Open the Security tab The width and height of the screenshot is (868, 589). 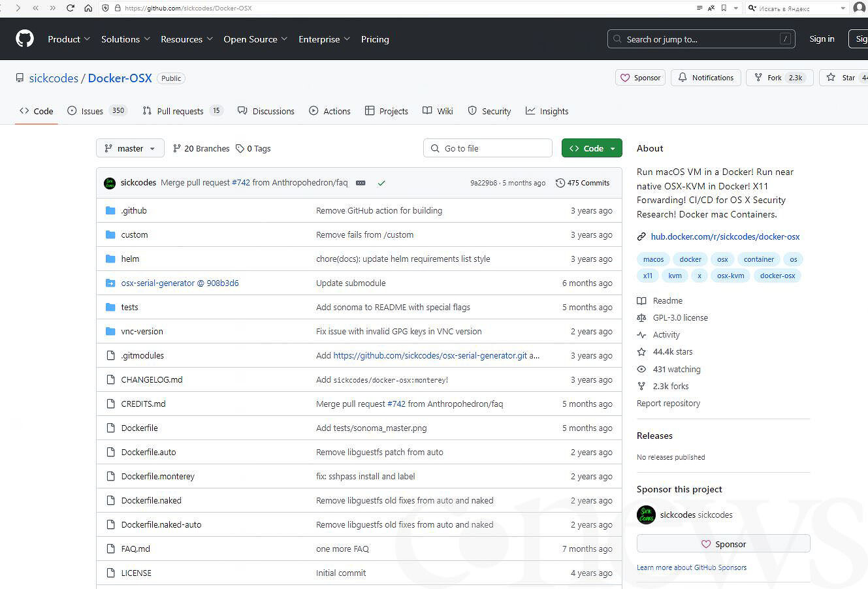[489, 111]
